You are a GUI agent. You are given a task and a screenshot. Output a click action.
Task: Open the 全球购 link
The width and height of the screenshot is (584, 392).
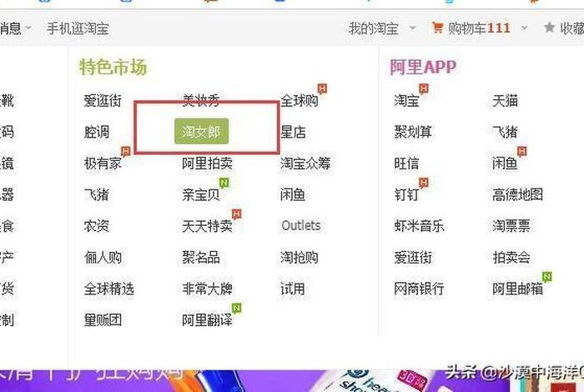tap(299, 101)
